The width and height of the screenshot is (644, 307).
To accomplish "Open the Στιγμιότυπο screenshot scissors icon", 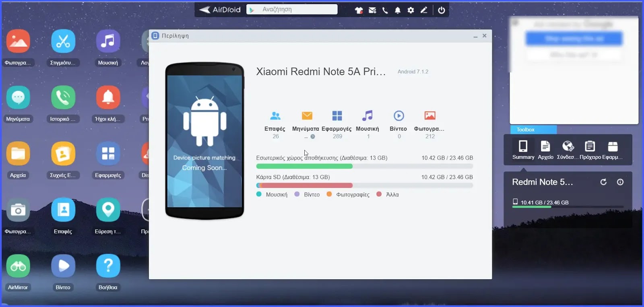I will click(63, 41).
